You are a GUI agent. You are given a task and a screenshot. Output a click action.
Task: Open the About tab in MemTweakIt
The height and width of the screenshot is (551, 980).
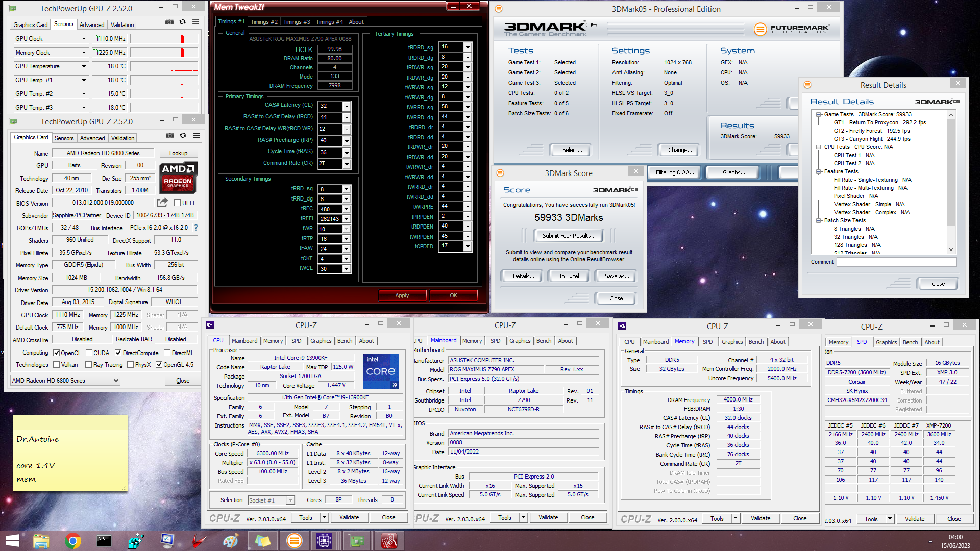(x=356, y=22)
